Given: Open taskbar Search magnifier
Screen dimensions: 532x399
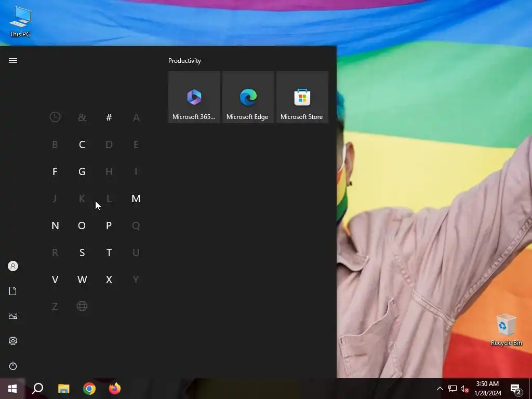Looking at the screenshot, I should pos(37,389).
